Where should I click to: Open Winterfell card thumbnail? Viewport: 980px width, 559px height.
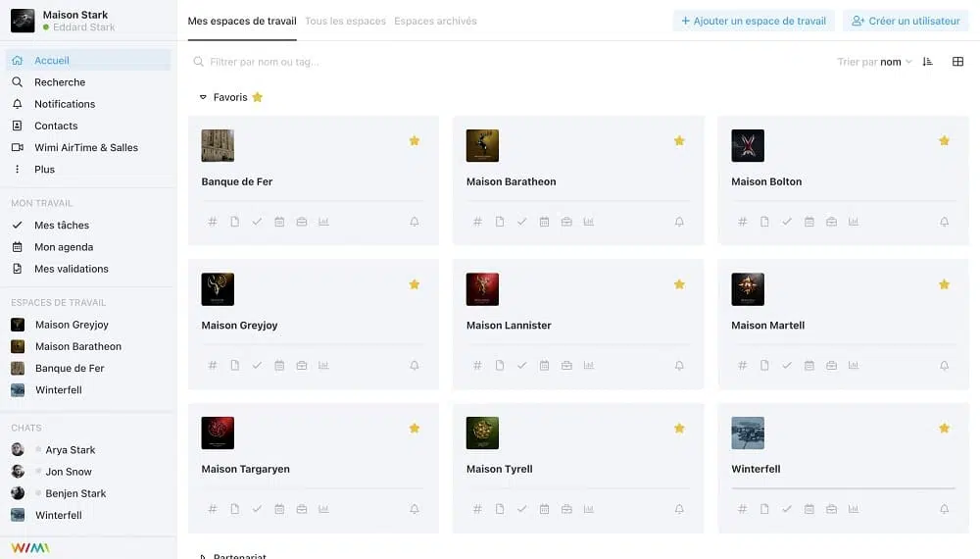point(748,432)
